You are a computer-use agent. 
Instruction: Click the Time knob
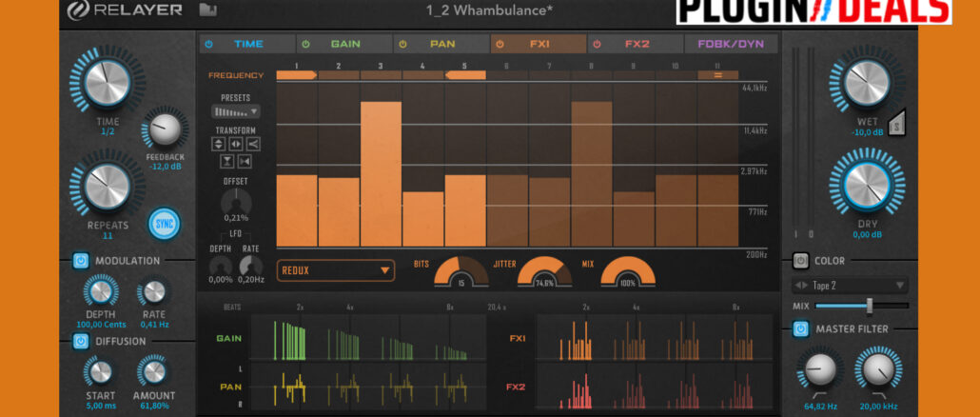[107, 82]
